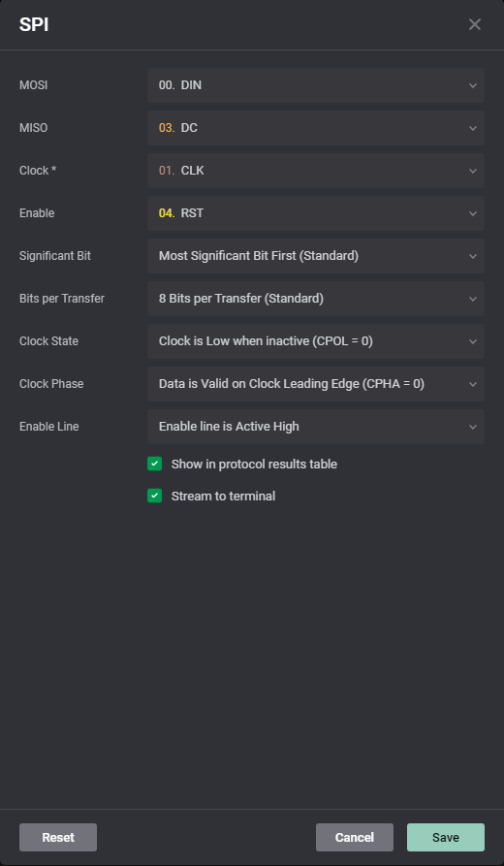Click the Clock Phase chevron arrow
The image size is (504, 866).
(473, 384)
